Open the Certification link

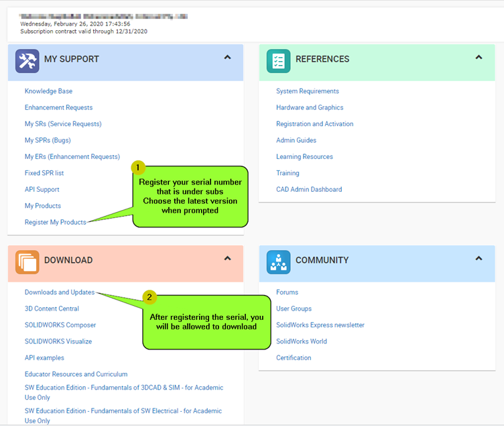(294, 357)
